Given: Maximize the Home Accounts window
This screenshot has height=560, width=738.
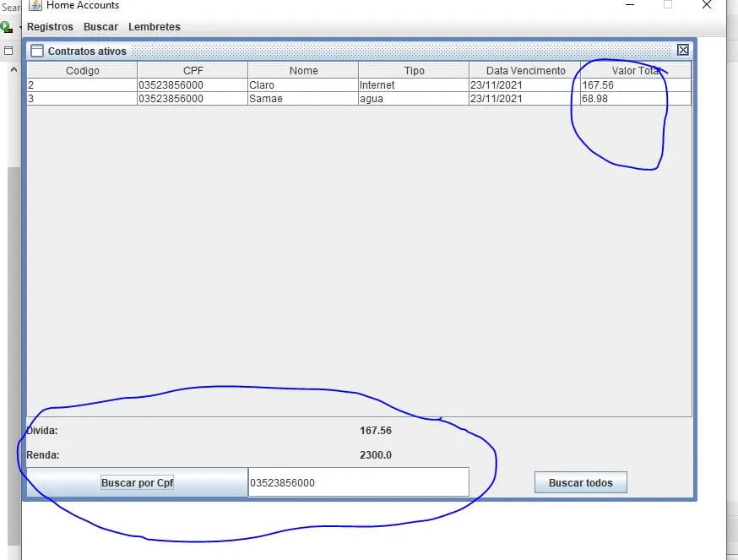Looking at the screenshot, I should click(667, 5).
